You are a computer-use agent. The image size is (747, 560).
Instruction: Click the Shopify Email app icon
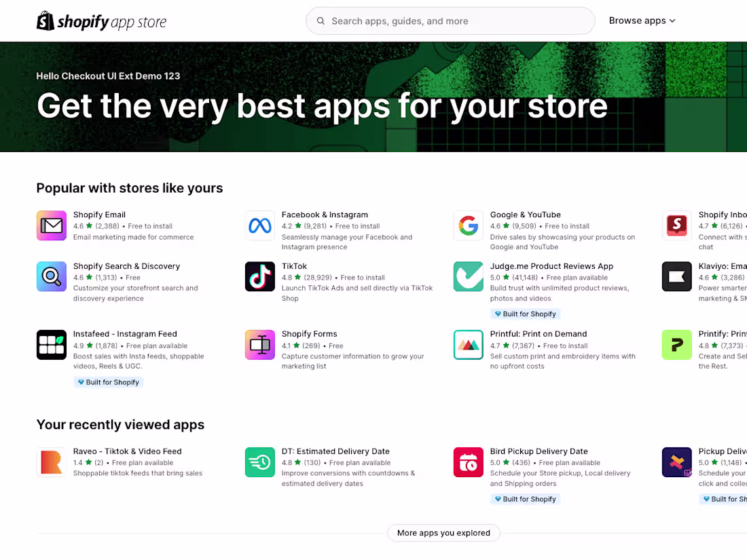(x=51, y=225)
